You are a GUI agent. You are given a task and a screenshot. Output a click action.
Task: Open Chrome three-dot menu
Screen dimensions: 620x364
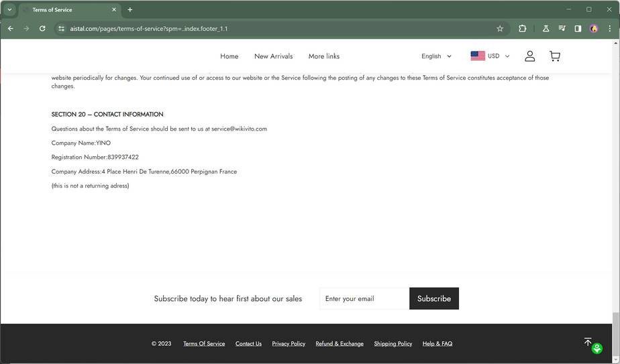pyautogui.click(x=609, y=28)
